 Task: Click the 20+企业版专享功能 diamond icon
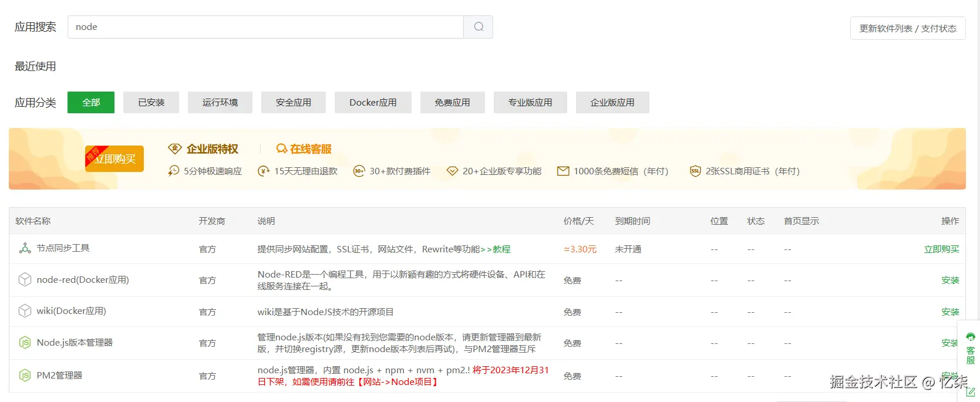[452, 171]
